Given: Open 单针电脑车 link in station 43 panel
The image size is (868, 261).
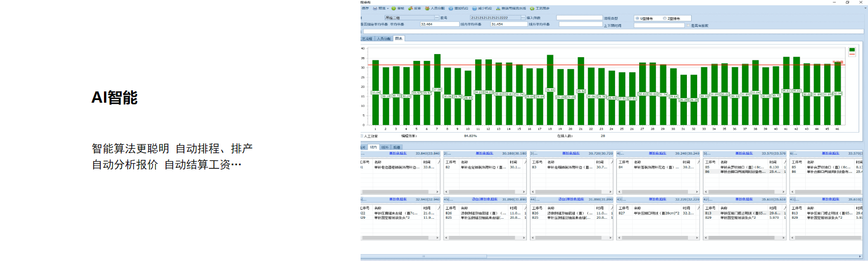Looking at the screenshot, I should [657, 199].
